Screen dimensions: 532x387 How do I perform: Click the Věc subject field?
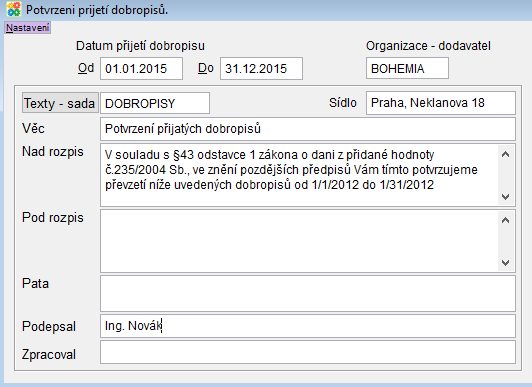tap(308, 129)
